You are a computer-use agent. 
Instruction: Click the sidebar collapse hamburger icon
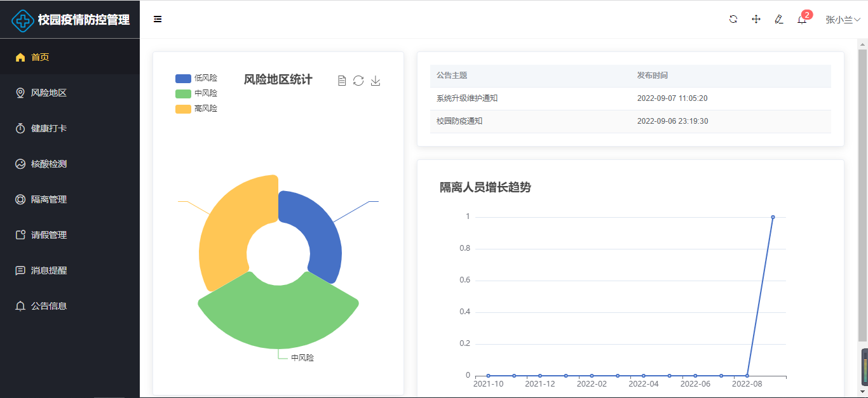coord(158,19)
